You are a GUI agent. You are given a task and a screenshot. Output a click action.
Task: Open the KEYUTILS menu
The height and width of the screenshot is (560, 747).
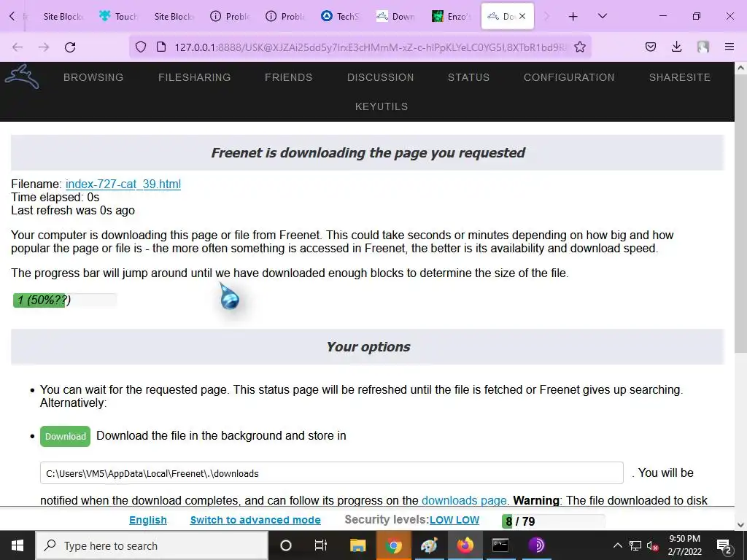click(382, 106)
